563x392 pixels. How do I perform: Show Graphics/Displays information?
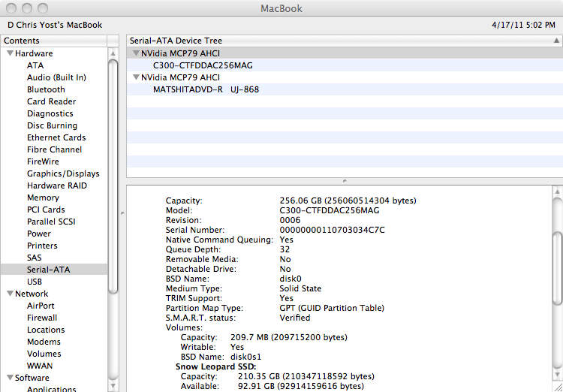point(63,173)
